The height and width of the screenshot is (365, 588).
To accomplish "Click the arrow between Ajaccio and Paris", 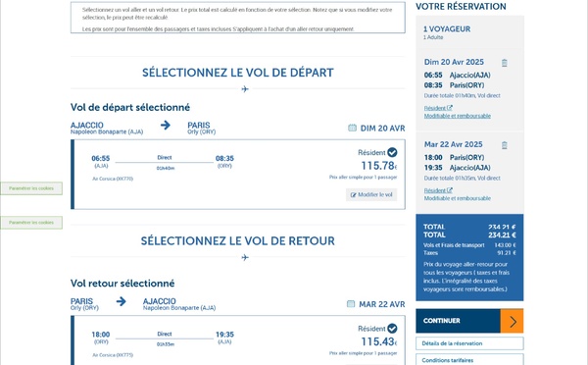I will [x=166, y=125].
